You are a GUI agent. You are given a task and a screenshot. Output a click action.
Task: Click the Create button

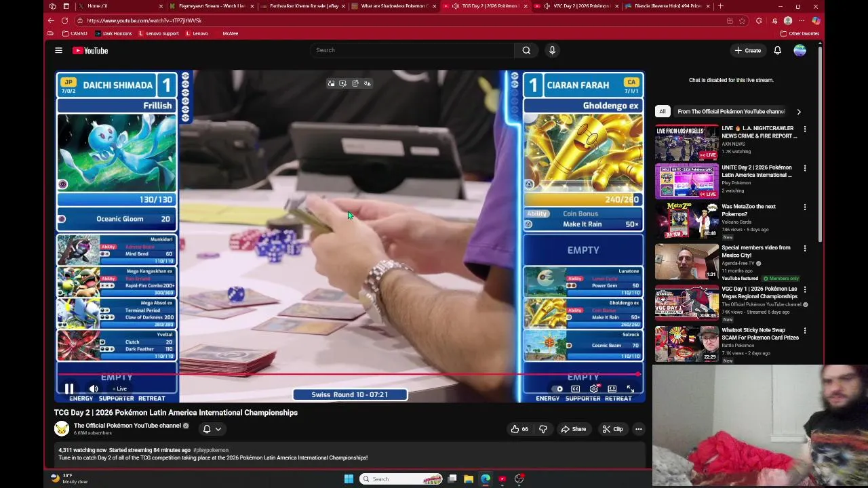747,50
